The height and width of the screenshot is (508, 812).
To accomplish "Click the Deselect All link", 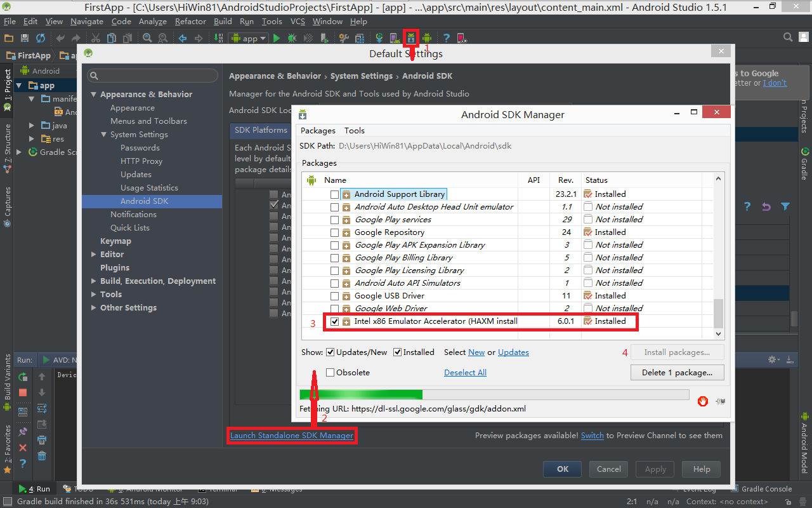I will pos(465,373).
